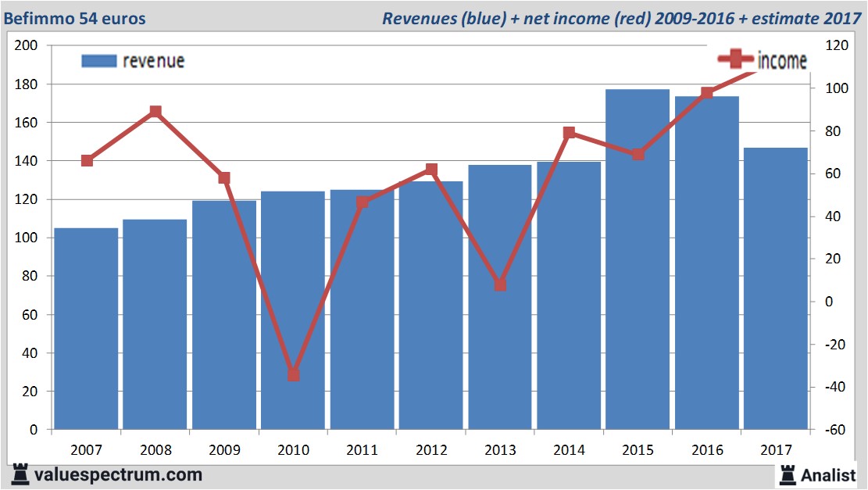Click the 2012 income data point
This screenshot has width=868, height=490.
[x=431, y=170]
